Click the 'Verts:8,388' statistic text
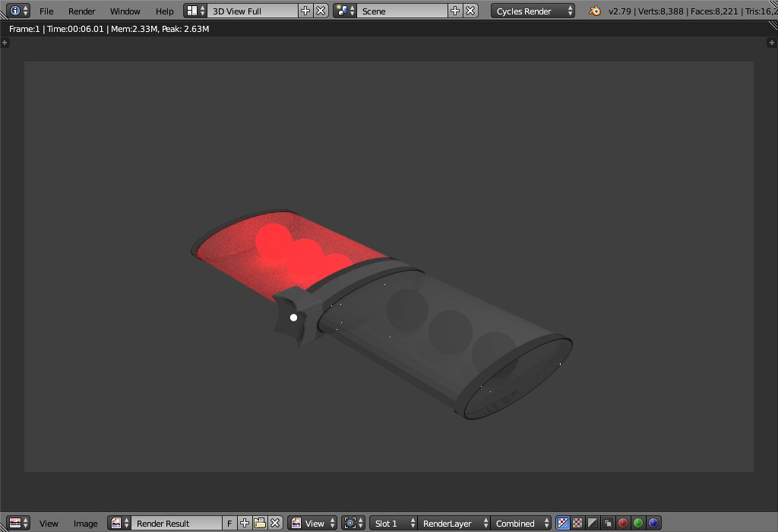The height and width of the screenshot is (532, 778). pyautogui.click(x=660, y=11)
